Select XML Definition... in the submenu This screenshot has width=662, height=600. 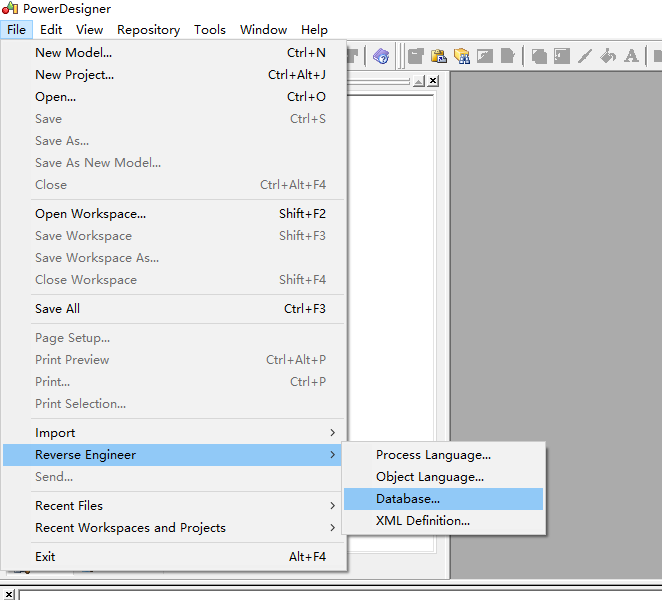(x=443, y=521)
